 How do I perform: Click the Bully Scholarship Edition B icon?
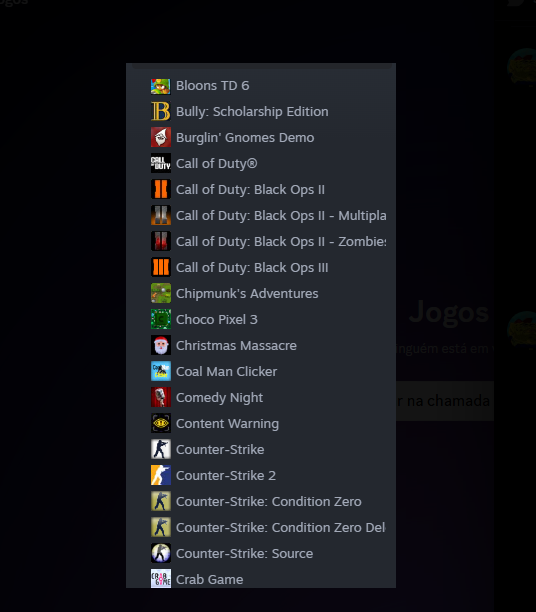pyautogui.click(x=161, y=112)
